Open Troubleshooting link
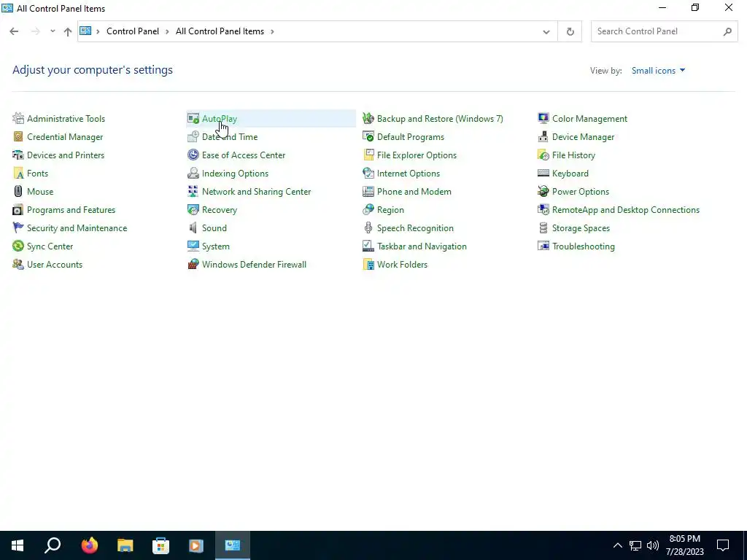The height and width of the screenshot is (560, 747). click(x=583, y=246)
